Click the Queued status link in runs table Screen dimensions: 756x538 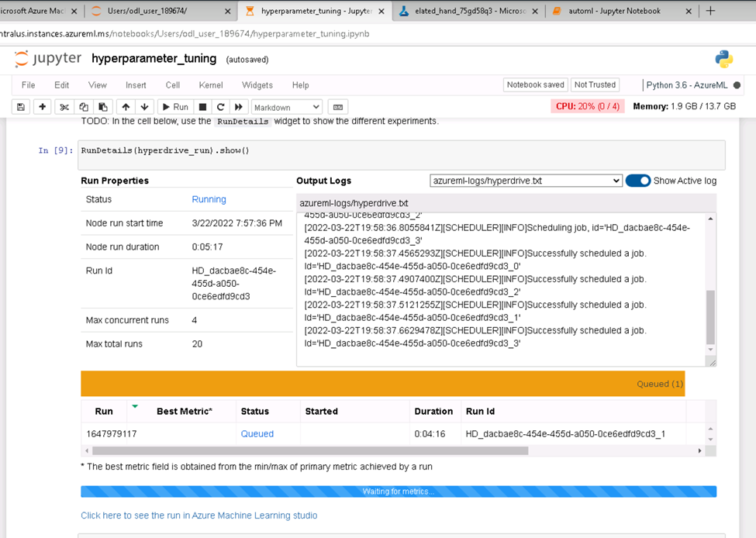tap(257, 434)
